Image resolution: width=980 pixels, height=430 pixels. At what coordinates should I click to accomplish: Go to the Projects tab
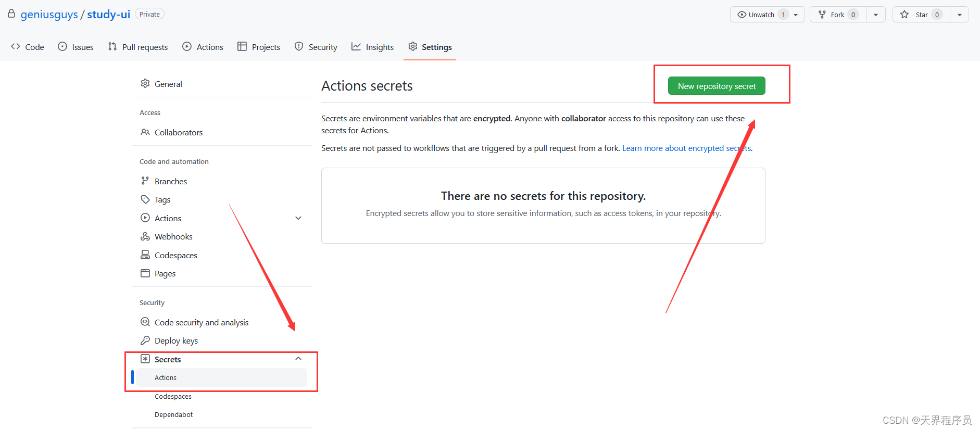(259, 47)
